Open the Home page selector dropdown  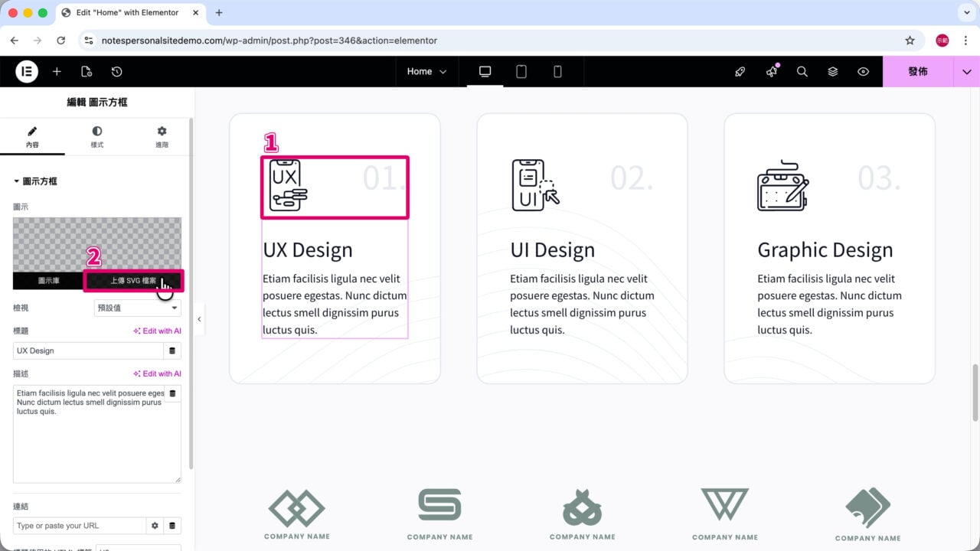(x=426, y=71)
